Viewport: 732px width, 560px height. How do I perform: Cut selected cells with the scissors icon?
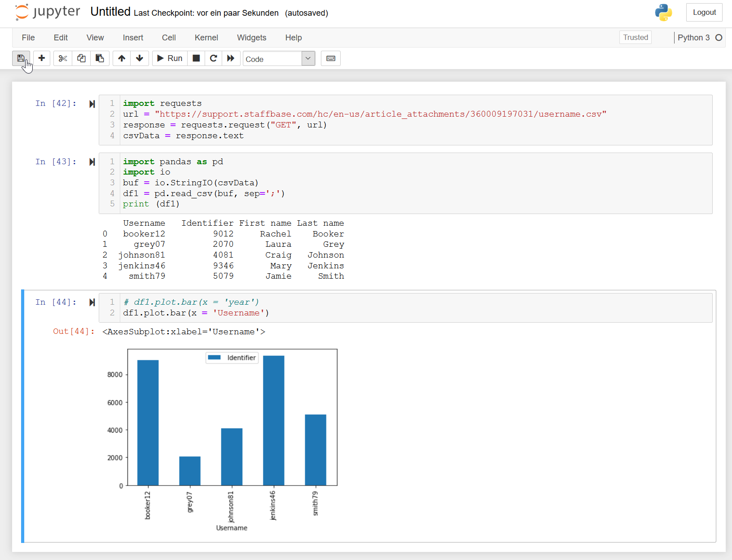[x=63, y=58]
